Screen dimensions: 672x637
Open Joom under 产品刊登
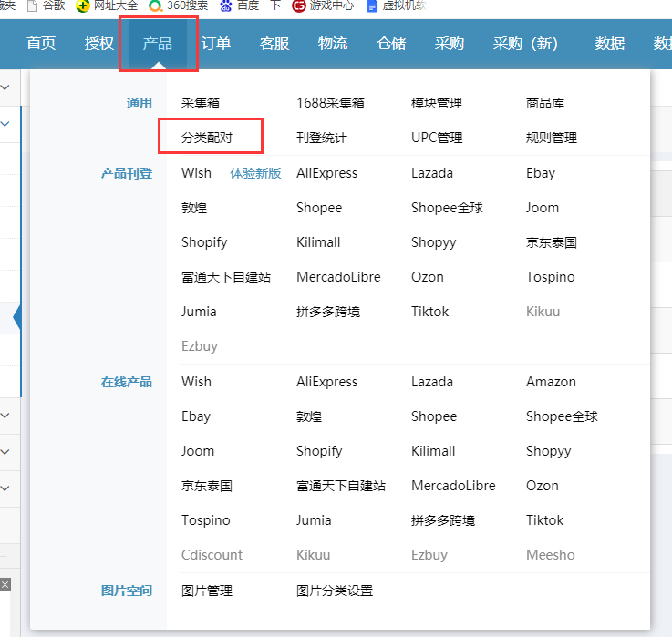(x=543, y=208)
